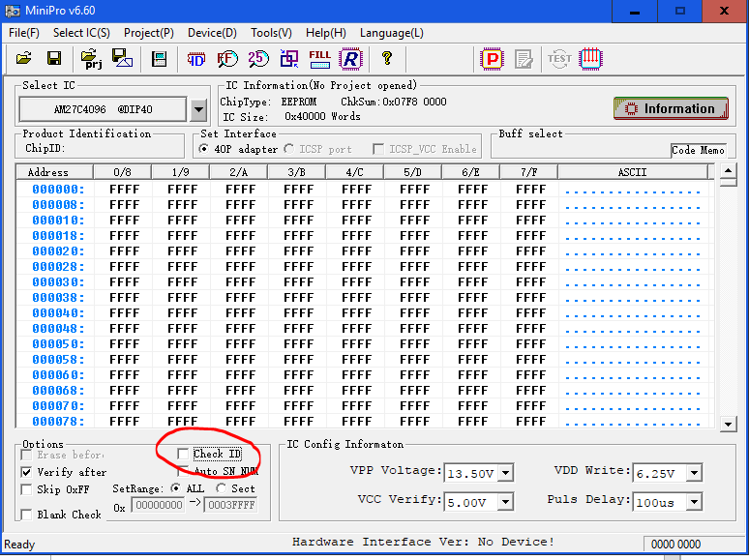This screenshot has height=560, width=749.
Task: Click the ASCII column header
Action: (x=633, y=172)
